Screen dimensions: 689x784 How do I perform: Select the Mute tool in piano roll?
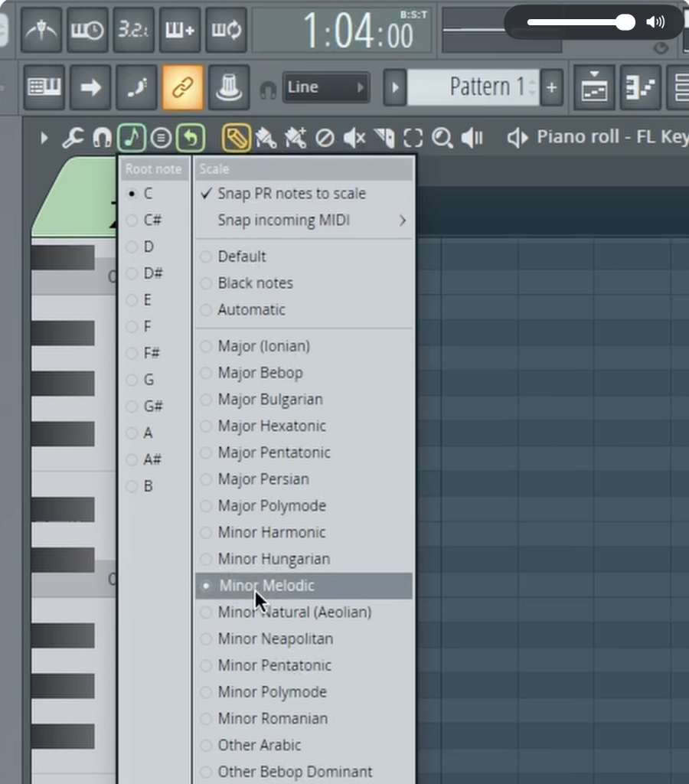354,138
